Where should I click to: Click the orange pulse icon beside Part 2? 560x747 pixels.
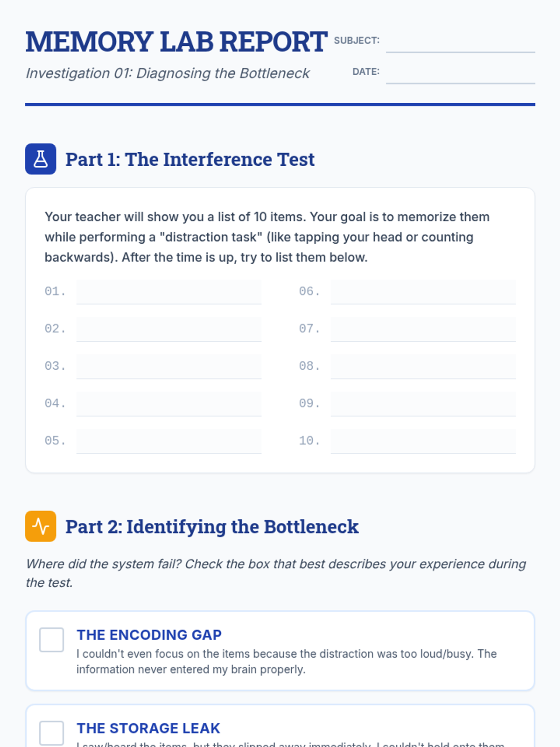point(41,526)
